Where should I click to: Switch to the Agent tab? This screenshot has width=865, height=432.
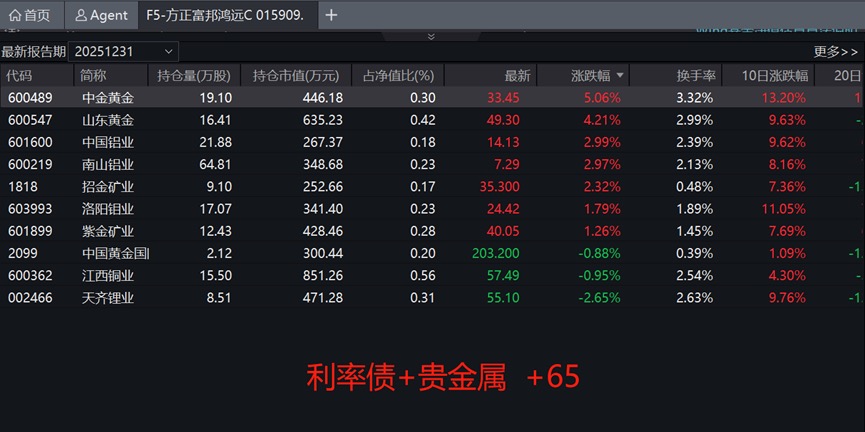click(x=102, y=15)
